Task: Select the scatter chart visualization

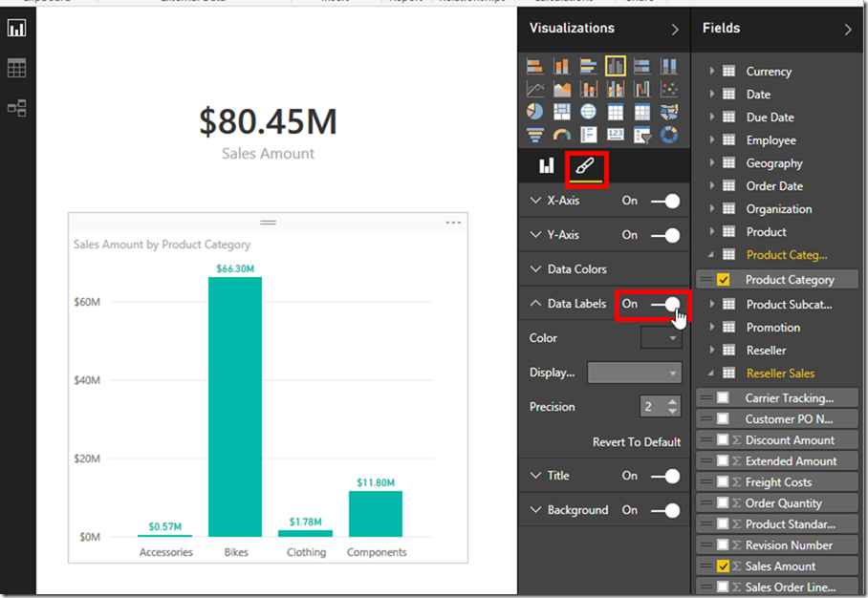Action: pos(669,89)
